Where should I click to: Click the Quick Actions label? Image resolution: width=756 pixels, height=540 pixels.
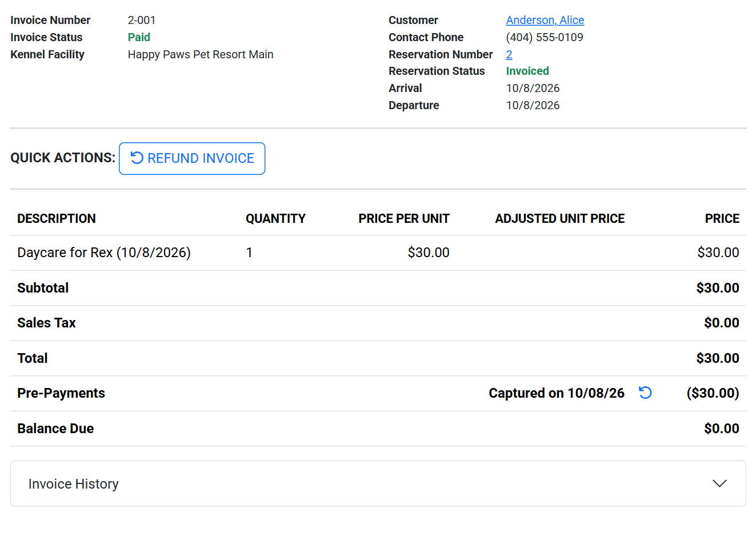(x=63, y=158)
